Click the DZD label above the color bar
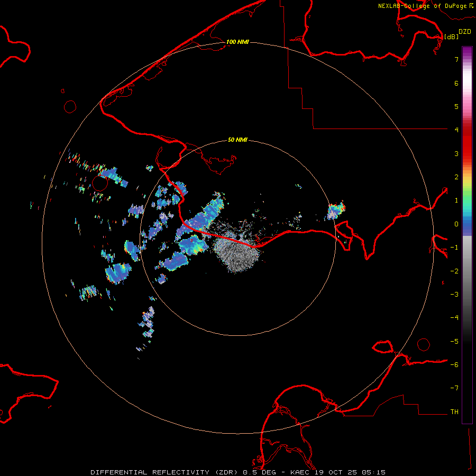The image size is (476, 476). 465,31
